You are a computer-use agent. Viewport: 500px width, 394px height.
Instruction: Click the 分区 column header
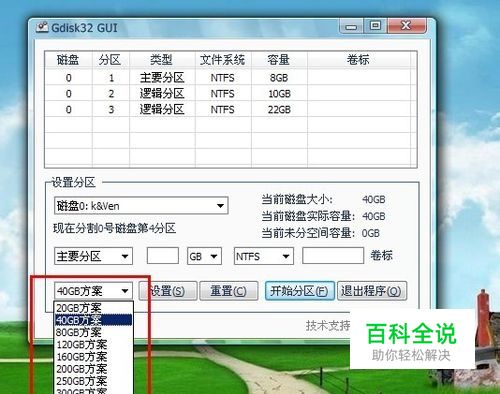[111, 60]
